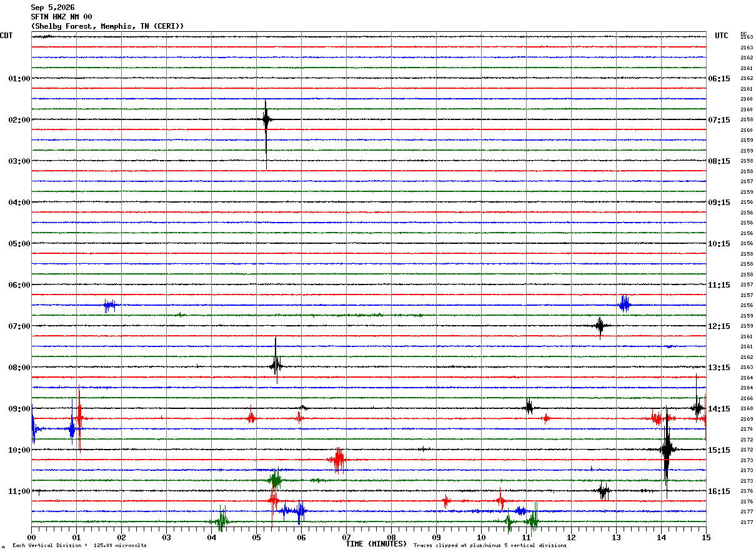Screen dimensions: 756x554
Task: Click the black burst on the 07:00 trace
Action: pos(600,326)
